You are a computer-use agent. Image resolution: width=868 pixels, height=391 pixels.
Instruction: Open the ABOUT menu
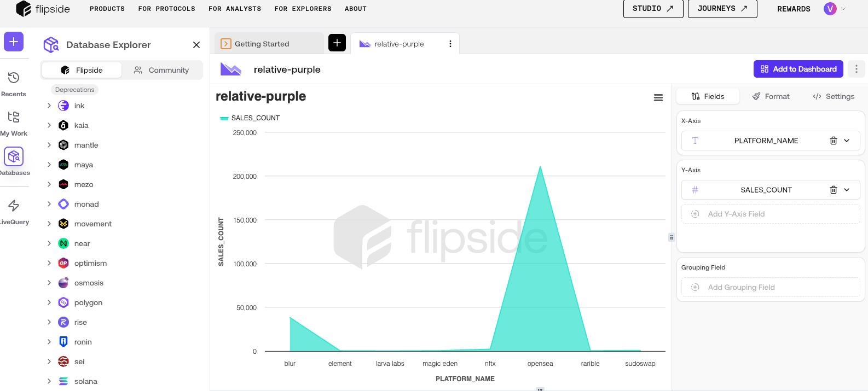(356, 9)
